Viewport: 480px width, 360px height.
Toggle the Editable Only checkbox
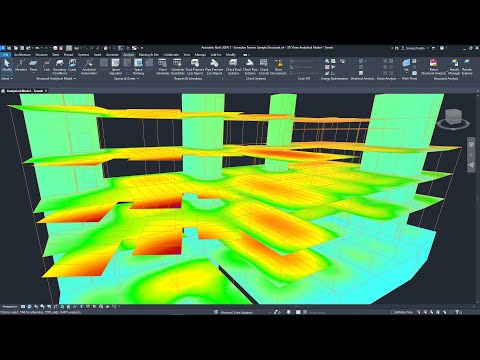tap(393, 312)
